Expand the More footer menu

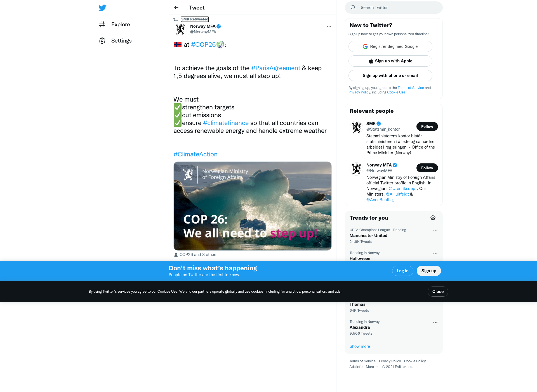[x=372, y=367]
